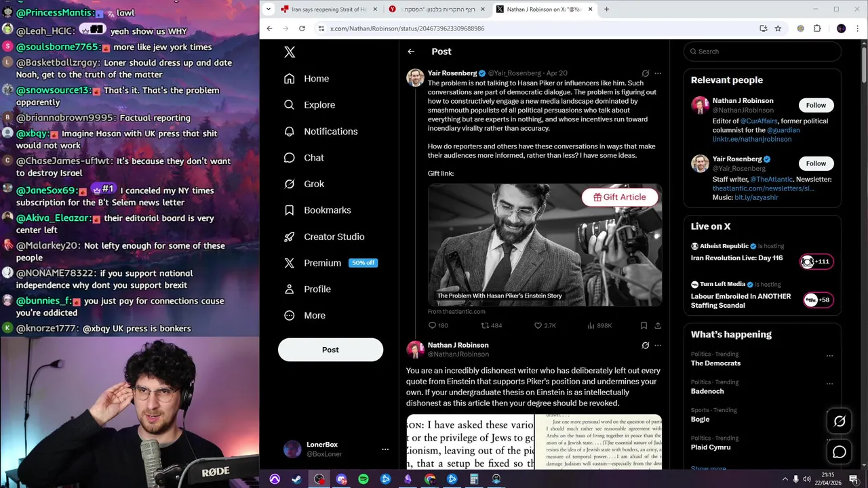This screenshot has height=488, width=868.
Task: Click the x.com address bar
Action: pos(536,28)
